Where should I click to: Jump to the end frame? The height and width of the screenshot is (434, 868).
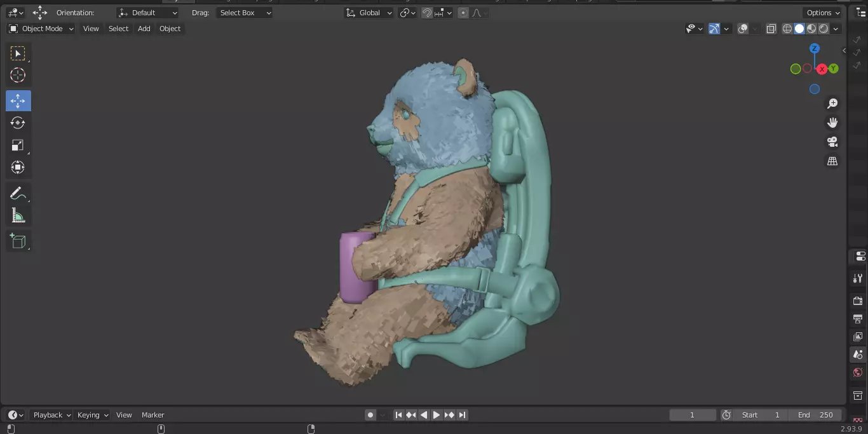click(x=462, y=415)
